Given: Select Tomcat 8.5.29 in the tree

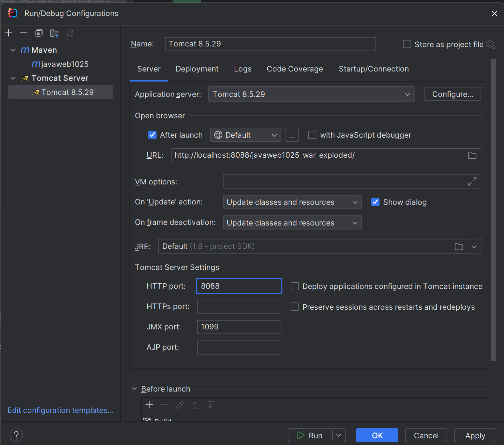Looking at the screenshot, I should 60,92.
